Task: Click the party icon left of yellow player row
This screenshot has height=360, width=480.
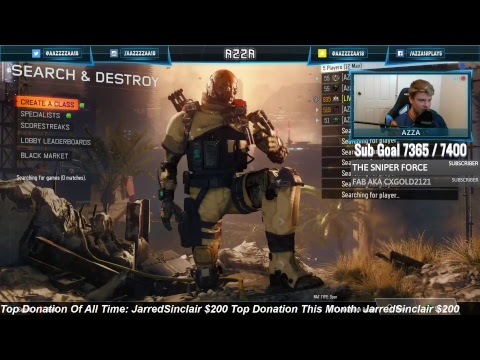Action: point(316,99)
